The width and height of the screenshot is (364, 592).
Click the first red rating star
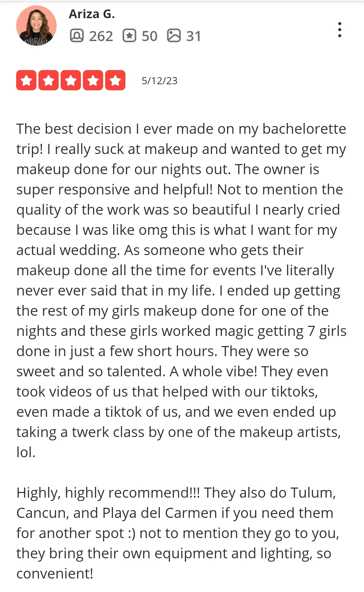pyautogui.click(x=26, y=80)
